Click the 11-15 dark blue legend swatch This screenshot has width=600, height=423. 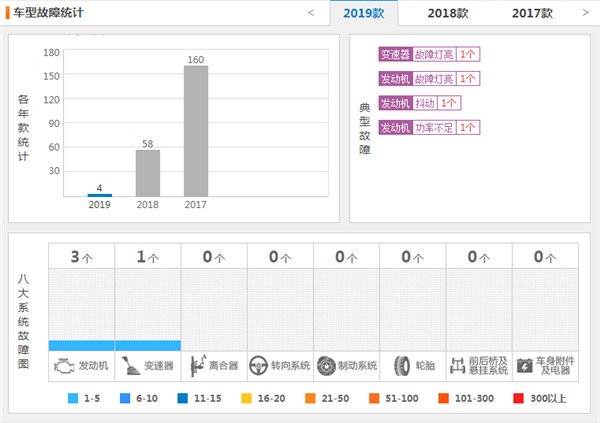coord(183,398)
